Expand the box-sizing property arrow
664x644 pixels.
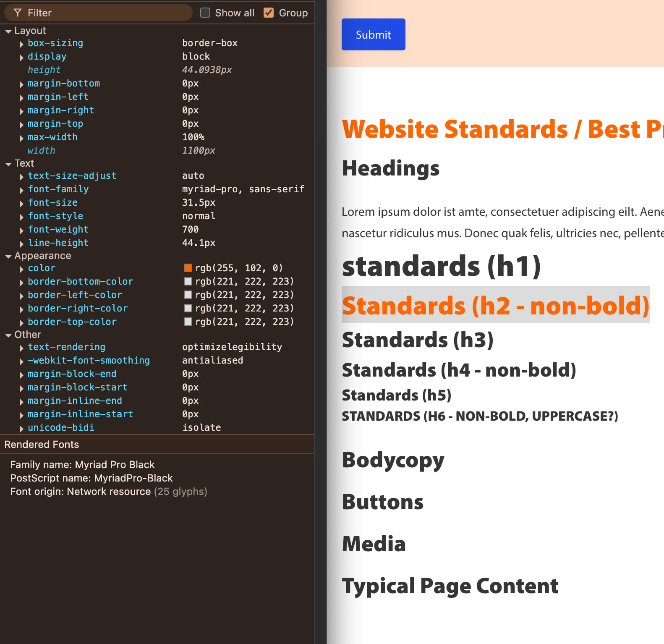21,44
